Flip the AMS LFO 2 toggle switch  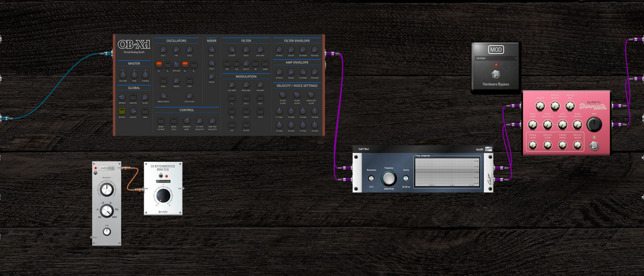95,173
